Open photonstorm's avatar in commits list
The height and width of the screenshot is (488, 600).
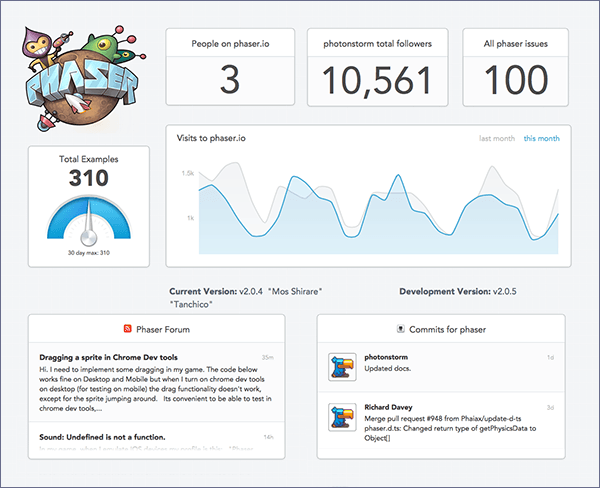coord(342,367)
